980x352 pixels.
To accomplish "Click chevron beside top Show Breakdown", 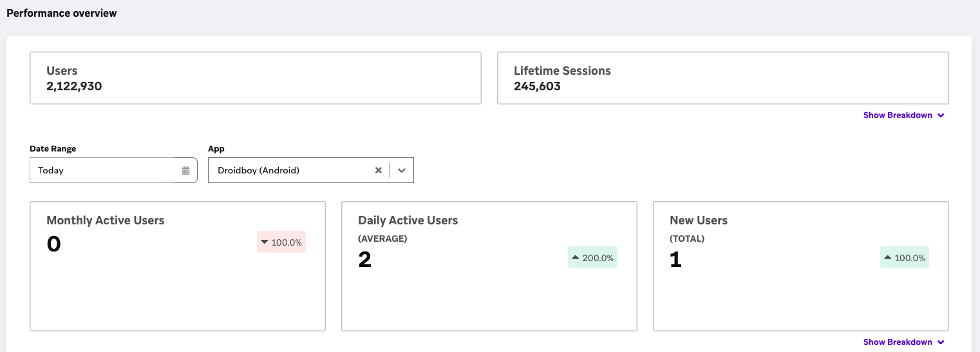I will click(x=941, y=115).
